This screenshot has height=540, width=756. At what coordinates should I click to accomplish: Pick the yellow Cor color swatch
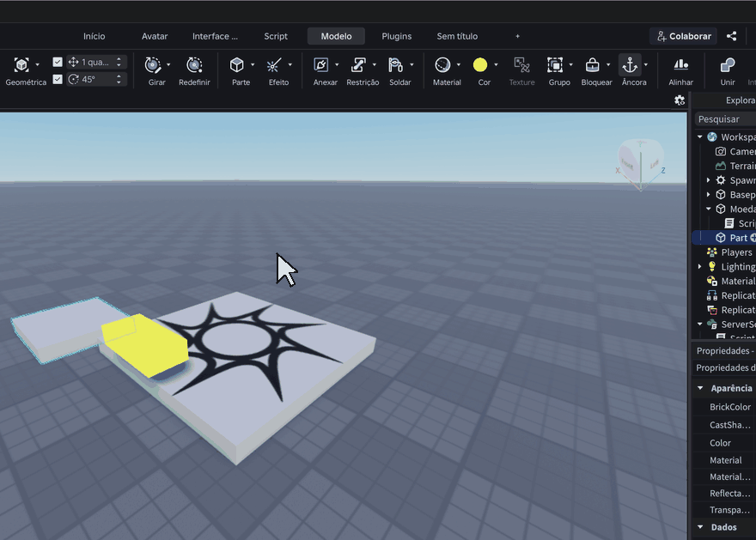pyautogui.click(x=480, y=65)
